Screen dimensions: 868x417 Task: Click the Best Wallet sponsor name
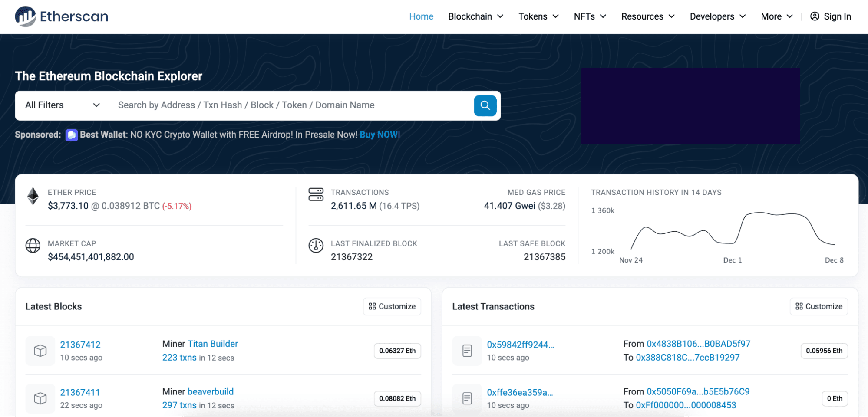click(x=103, y=135)
